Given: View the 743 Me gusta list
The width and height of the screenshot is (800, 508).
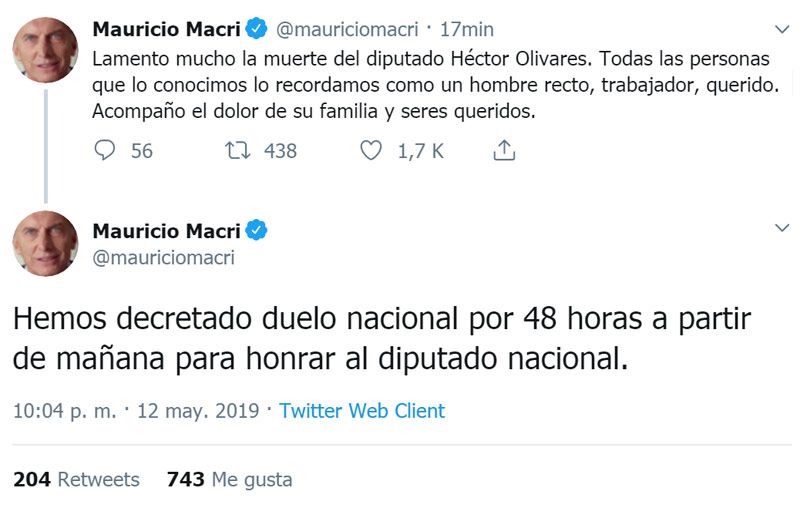Looking at the screenshot, I should click(x=229, y=480).
